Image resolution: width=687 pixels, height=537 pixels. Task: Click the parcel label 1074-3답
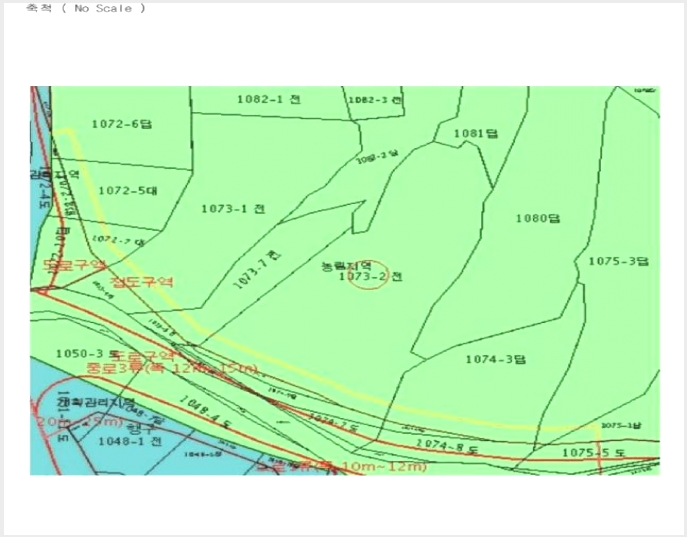coord(496,359)
